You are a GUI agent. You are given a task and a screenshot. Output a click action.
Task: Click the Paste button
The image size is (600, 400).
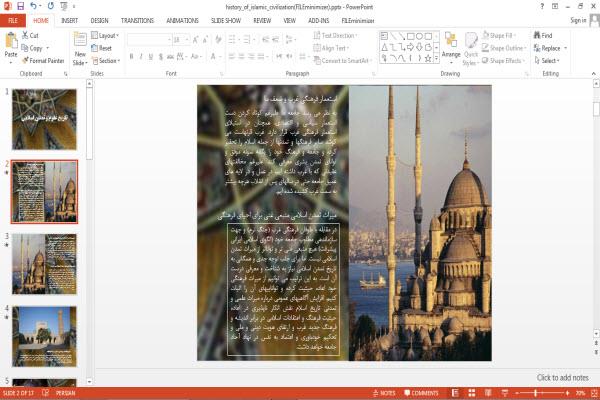coord(11,46)
